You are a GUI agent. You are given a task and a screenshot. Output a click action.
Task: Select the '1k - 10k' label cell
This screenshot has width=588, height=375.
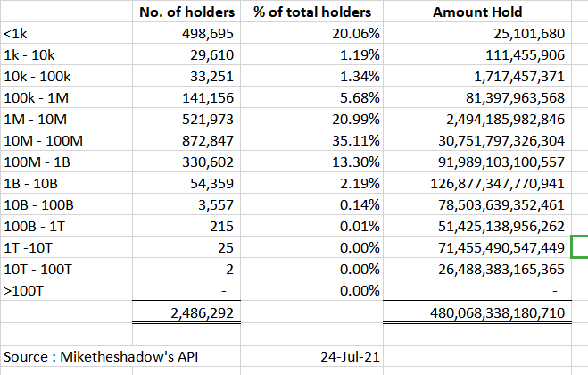click(66, 54)
